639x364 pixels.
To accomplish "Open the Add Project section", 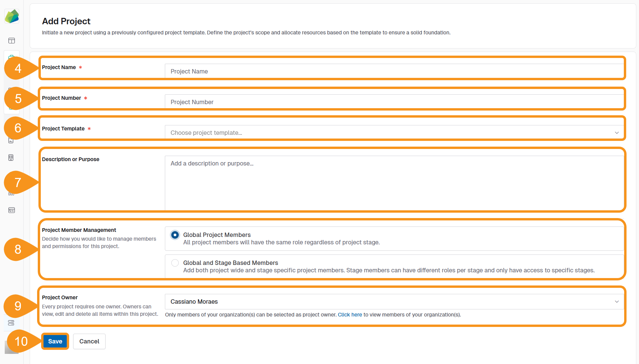I will tap(66, 21).
